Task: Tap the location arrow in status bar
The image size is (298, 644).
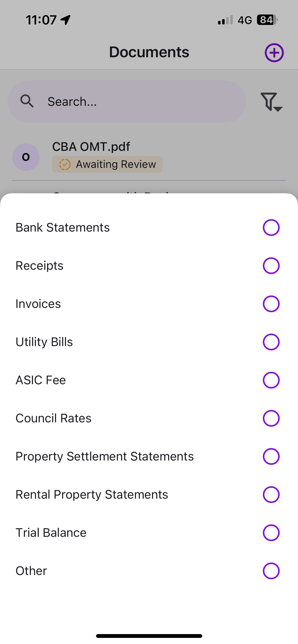Action: pyautogui.click(x=65, y=20)
